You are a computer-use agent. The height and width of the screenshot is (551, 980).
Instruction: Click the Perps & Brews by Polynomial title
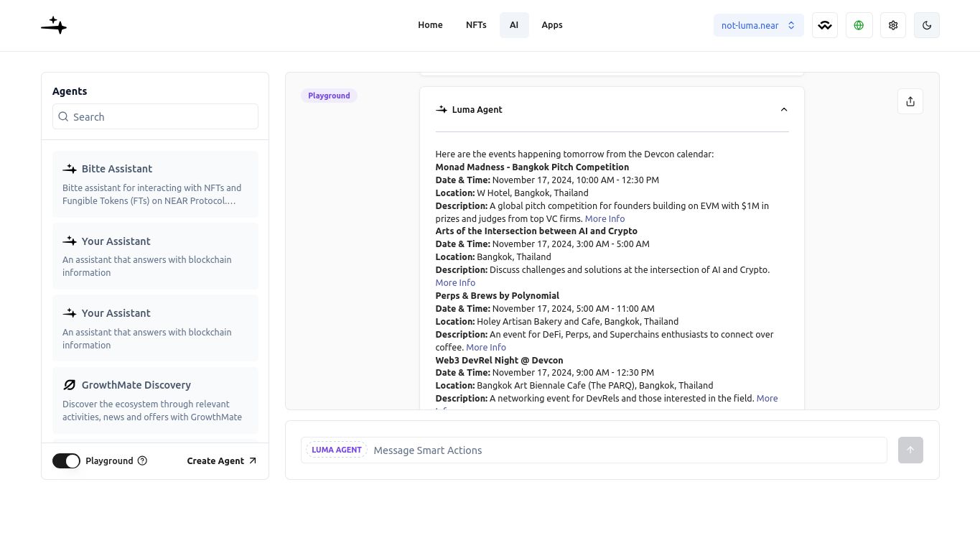[497, 295]
